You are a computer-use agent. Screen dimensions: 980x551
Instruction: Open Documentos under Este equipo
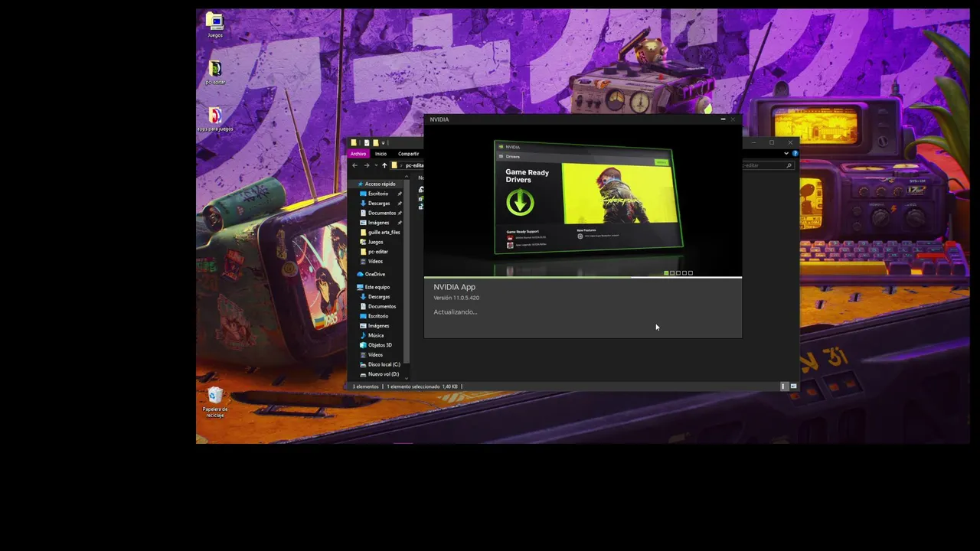[x=382, y=306]
